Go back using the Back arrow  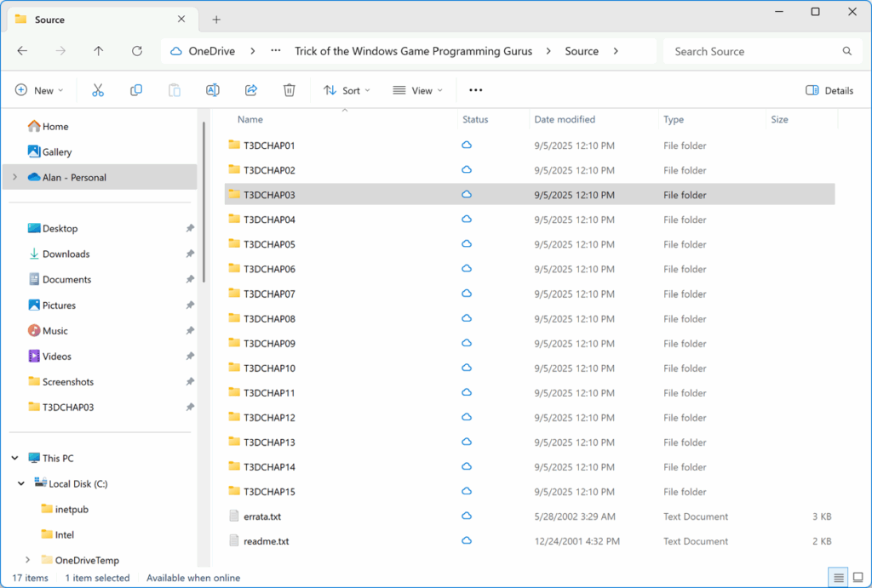tap(23, 51)
